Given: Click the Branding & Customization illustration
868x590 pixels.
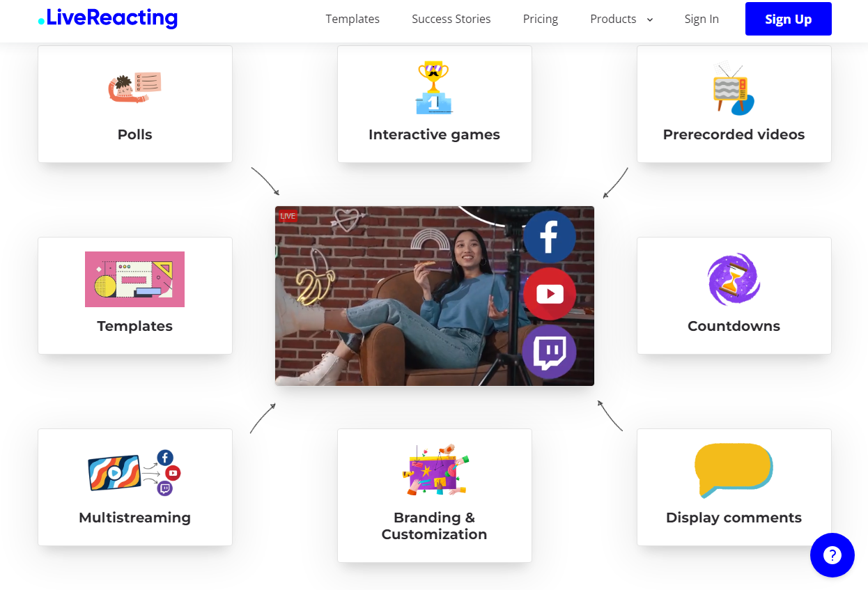Looking at the screenshot, I should tap(434, 470).
